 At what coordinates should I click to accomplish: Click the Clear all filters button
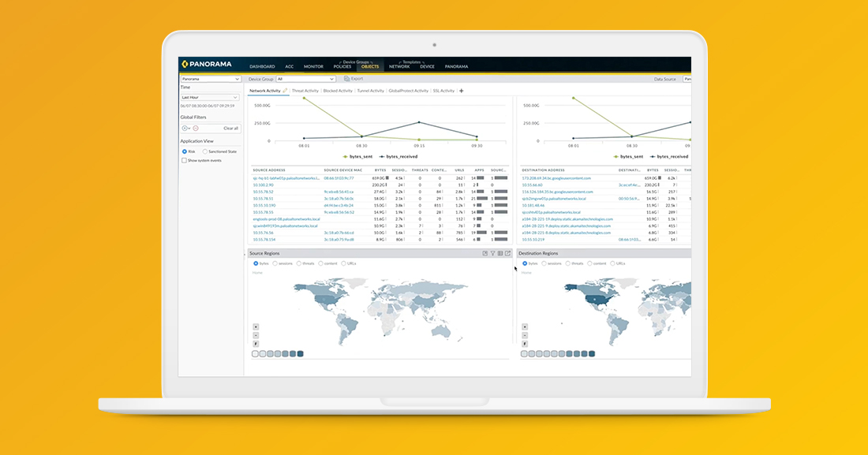tap(230, 128)
